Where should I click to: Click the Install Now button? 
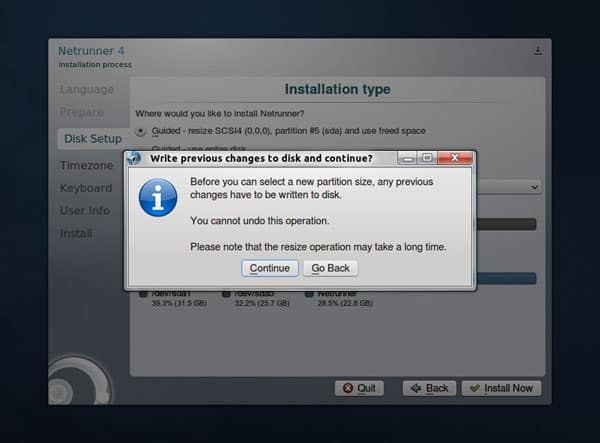(501, 388)
